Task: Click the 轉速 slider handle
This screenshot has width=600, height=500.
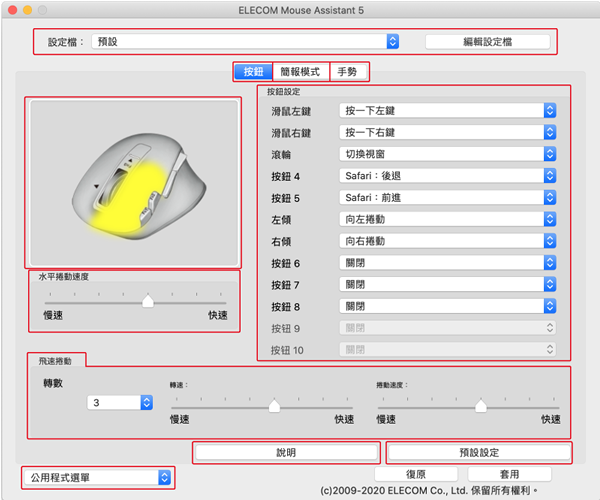Action: tap(274, 406)
